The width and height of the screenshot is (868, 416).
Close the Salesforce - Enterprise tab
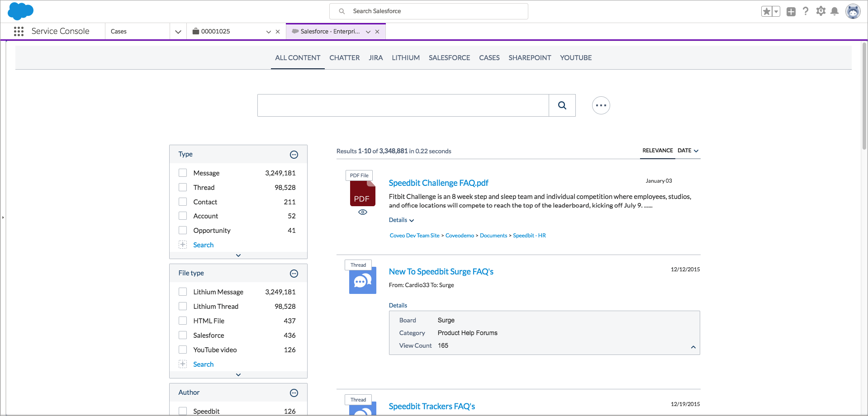(377, 32)
